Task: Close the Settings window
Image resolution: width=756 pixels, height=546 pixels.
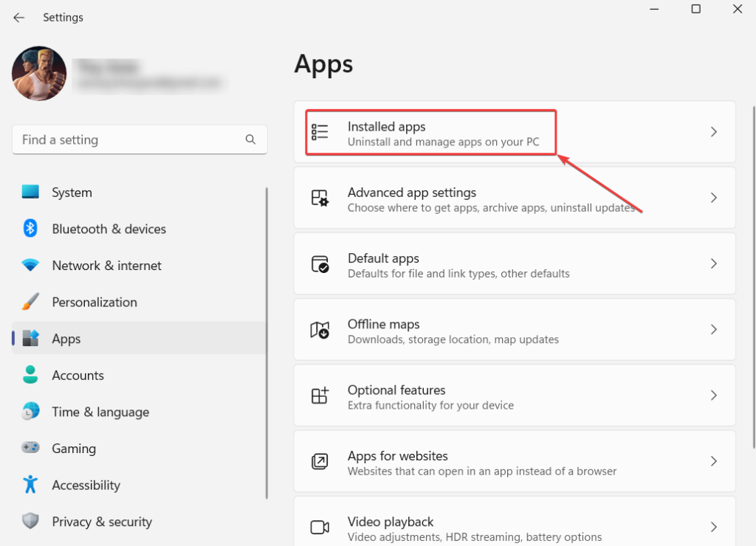Action: tap(738, 9)
